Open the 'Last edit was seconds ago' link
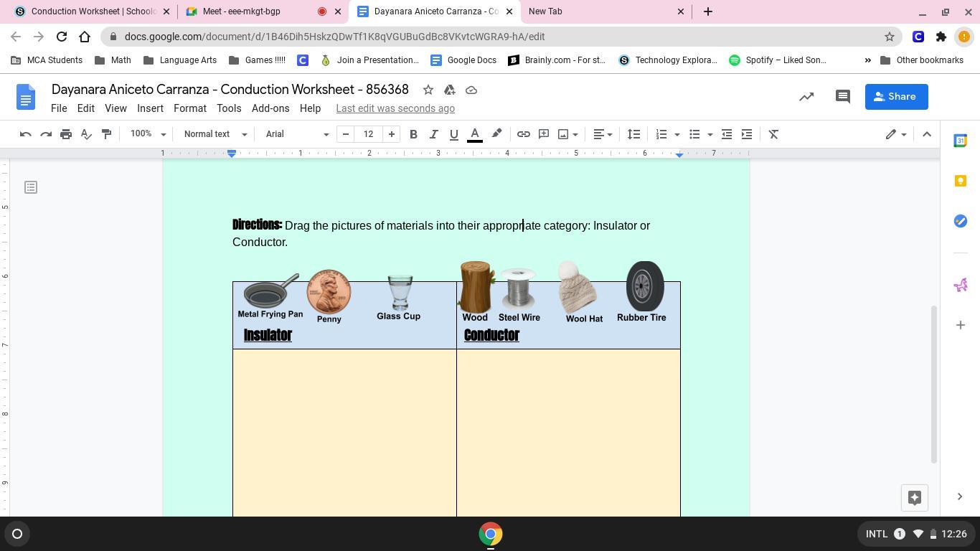The width and height of the screenshot is (980, 551). click(395, 108)
